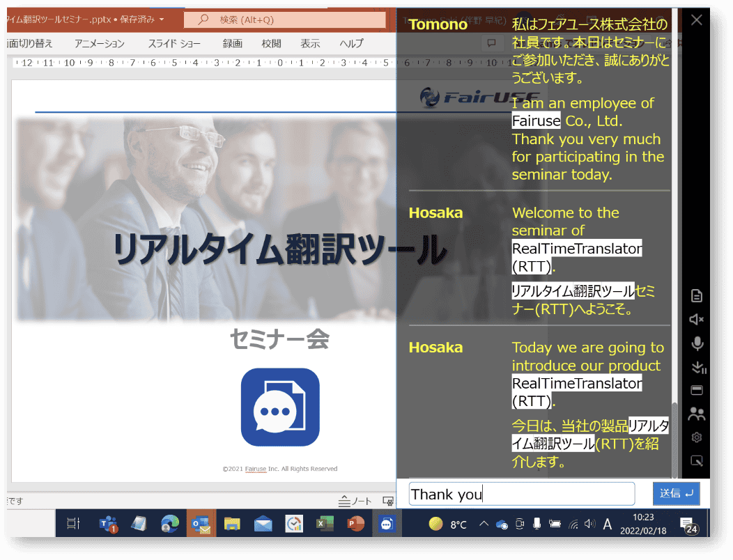Image resolution: width=733 pixels, height=560 pixels.
Task: Close the translator panel with the X
Action: pos(697,20)
